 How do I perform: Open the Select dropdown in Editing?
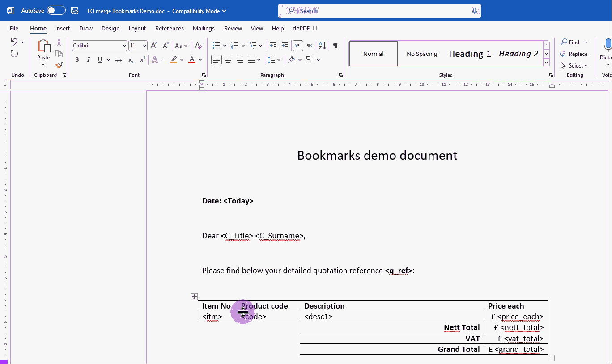coord(574,65)
